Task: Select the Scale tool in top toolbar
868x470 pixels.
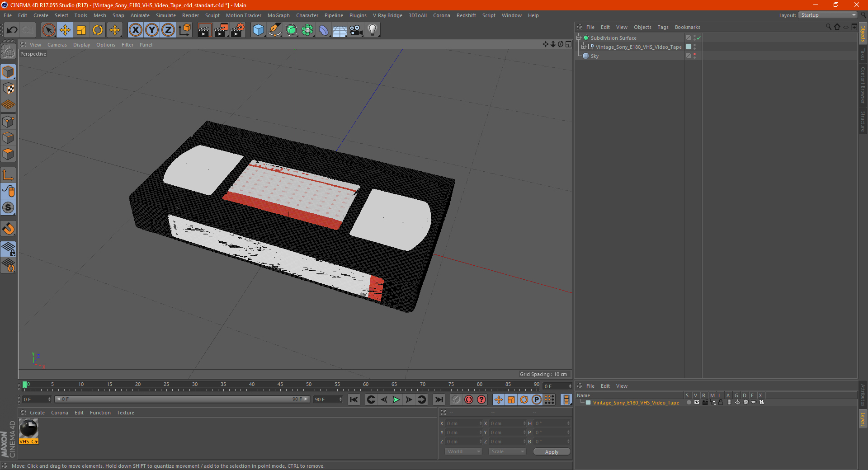Action: [81, 30]
